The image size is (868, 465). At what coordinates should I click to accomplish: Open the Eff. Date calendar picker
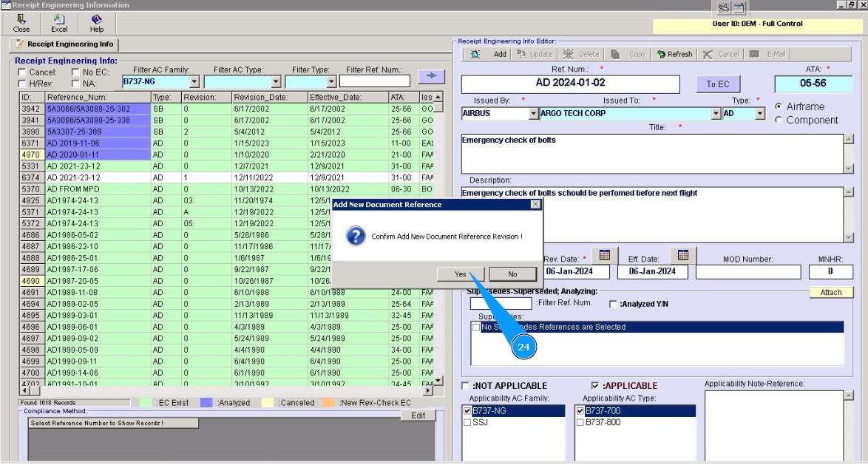(682, 255)
